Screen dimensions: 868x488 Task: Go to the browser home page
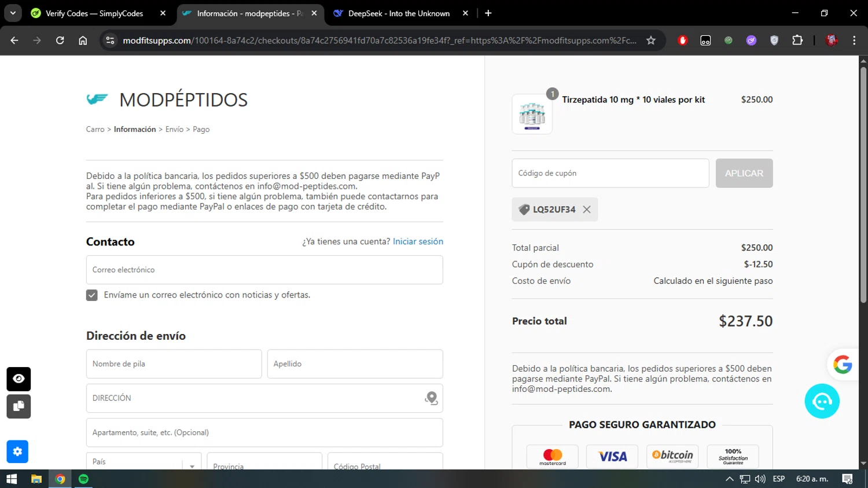(83, 41)
